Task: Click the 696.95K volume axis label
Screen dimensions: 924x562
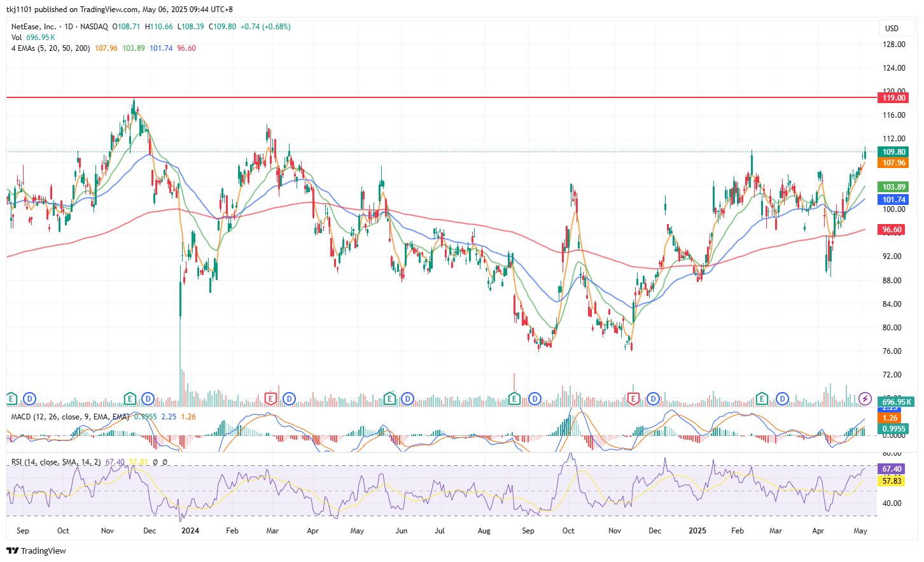Action: [x=896, y=402]
